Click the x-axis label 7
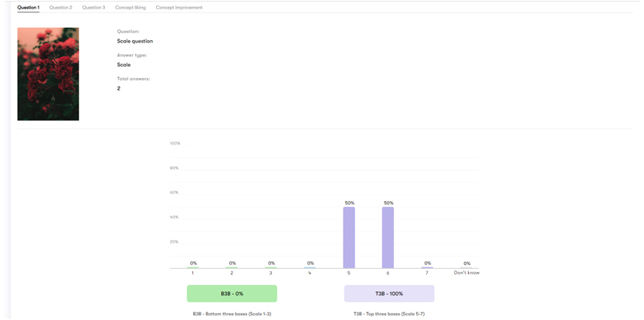Viewport: 644px width, 320px height. pyautogui.click(x=427, y=273)
